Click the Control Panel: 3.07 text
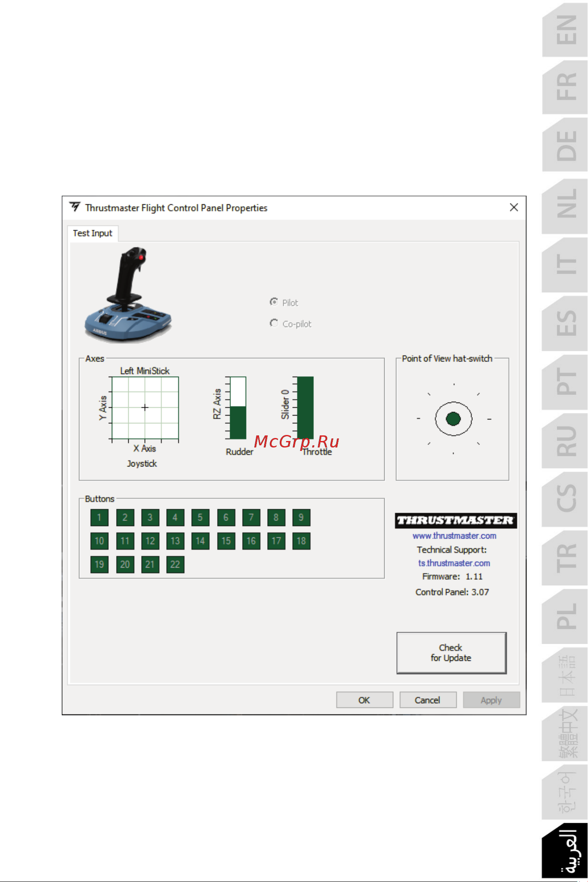The width and height of the screenshot is (588, 882). (452, 592)
